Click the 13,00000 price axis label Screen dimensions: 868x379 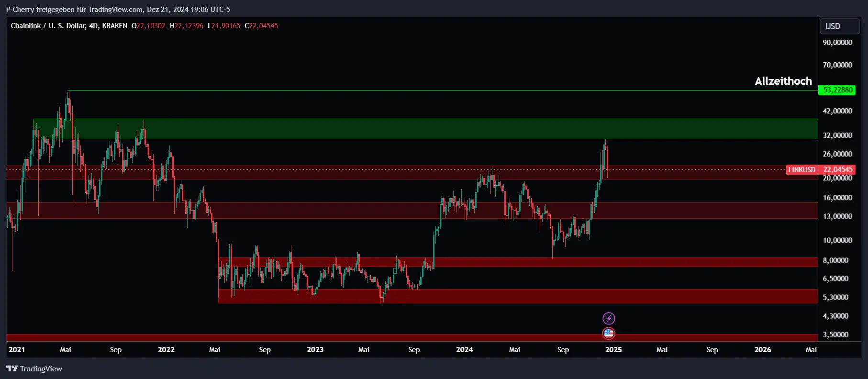[837, 216]
